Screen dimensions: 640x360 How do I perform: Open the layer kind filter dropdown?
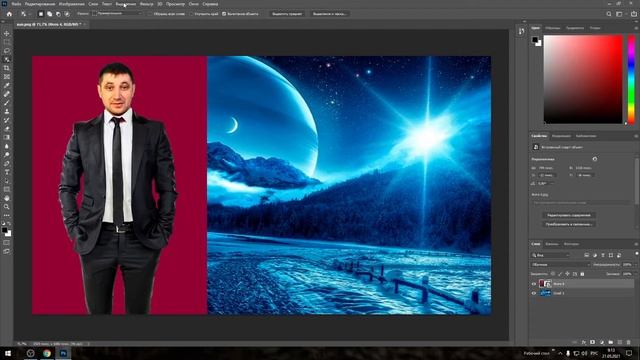click(x=551, y=255)
